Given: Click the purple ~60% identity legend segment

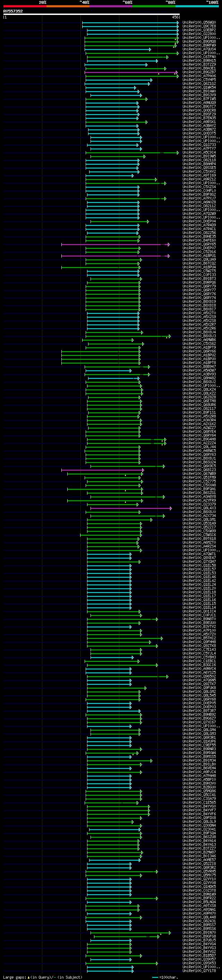Looking at the screenshot, I should 111,6.
